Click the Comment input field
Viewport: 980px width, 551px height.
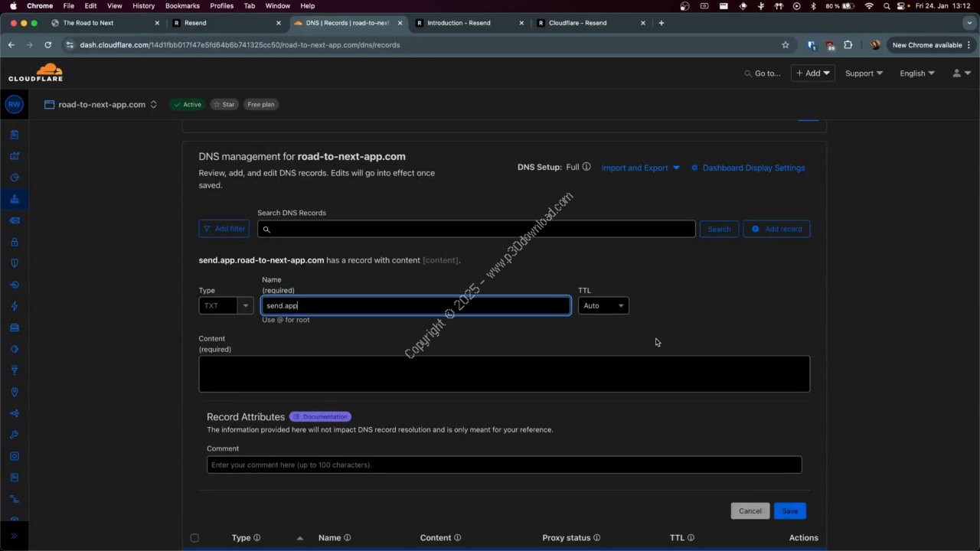tap(504, 465)
